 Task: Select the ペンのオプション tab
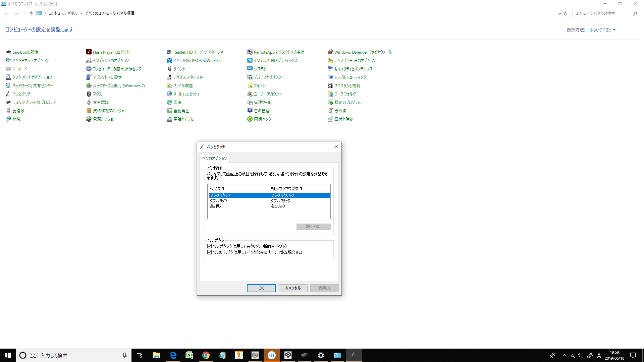click(214, 159)
